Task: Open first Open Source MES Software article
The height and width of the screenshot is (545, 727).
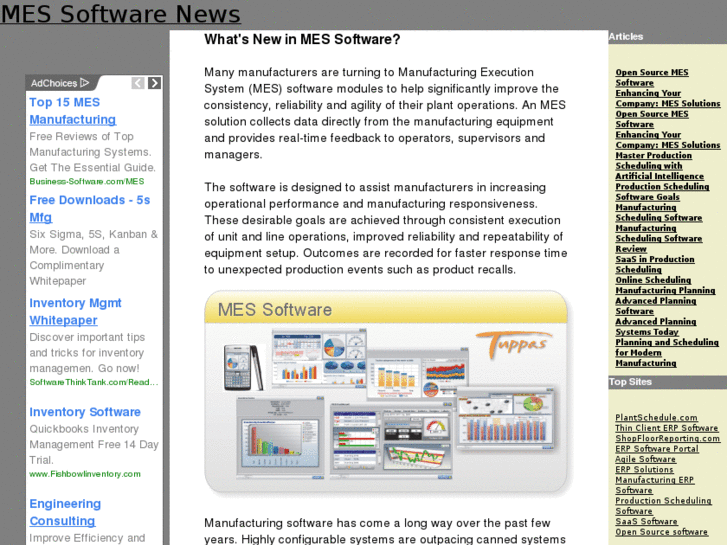Action: [x=652, y=77]
